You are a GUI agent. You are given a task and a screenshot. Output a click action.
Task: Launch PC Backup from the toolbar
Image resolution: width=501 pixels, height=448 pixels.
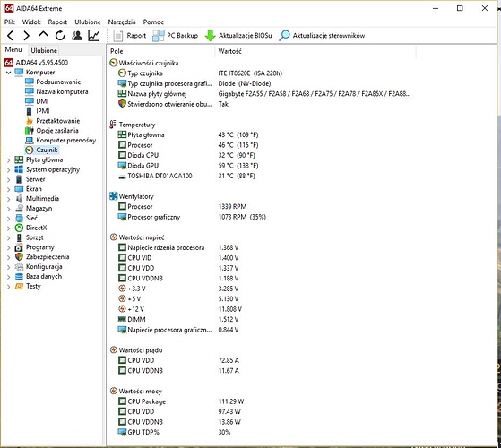click(x=175, y=36)
